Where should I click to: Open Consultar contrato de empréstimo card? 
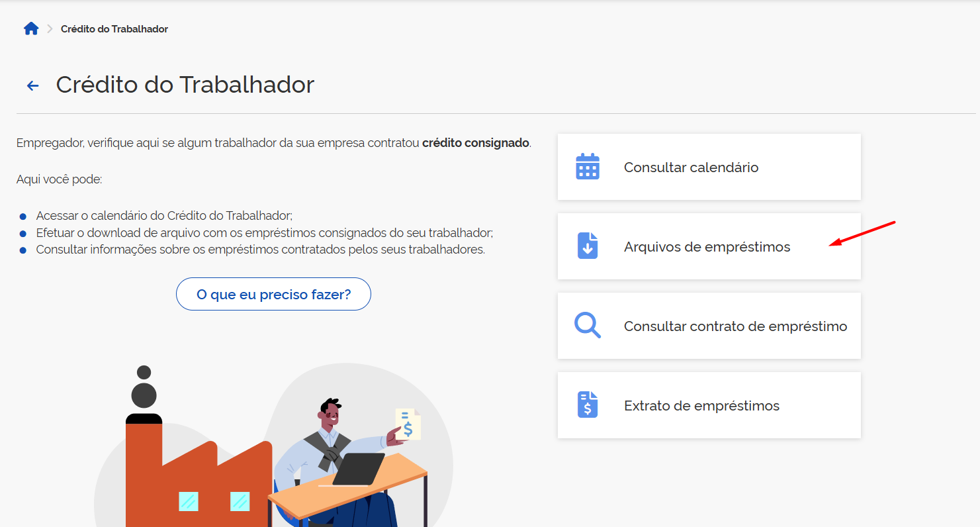[x=709, y=326]
